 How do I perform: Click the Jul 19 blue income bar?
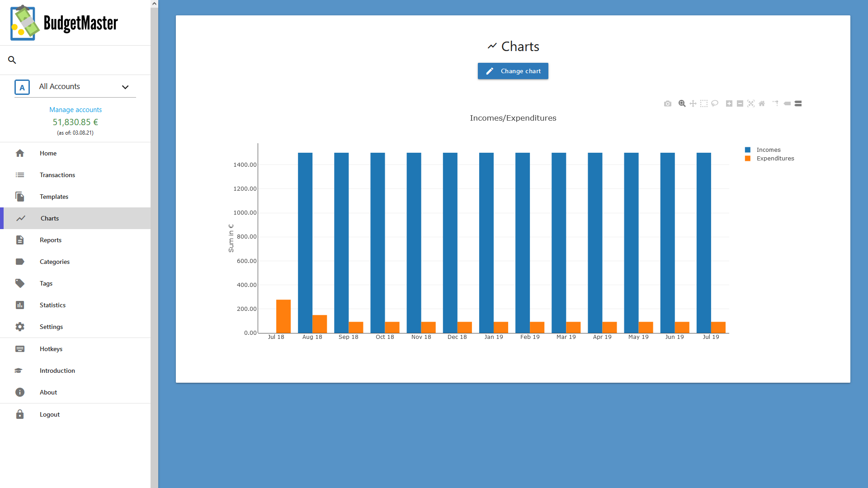pyautogui.click(x=704, y=243)
